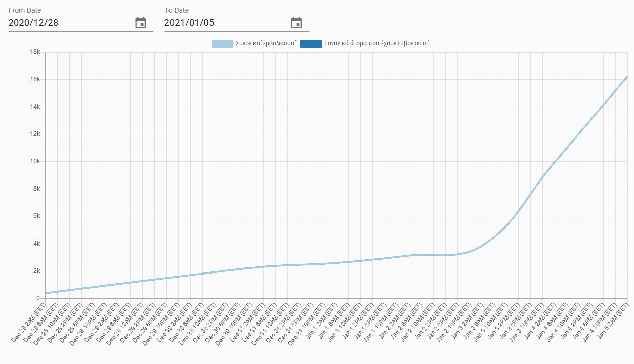The image size is (634, 364).
Task: Click the 4k y-axis label
Action: (36, 244)
